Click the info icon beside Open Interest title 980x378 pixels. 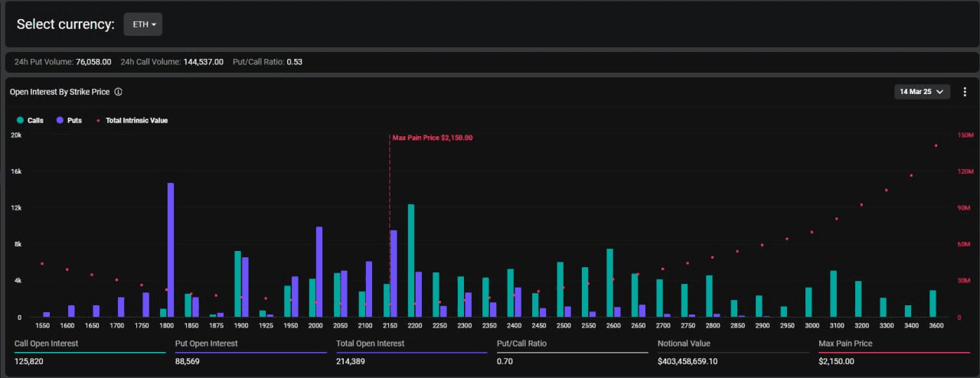pos(119,92)
